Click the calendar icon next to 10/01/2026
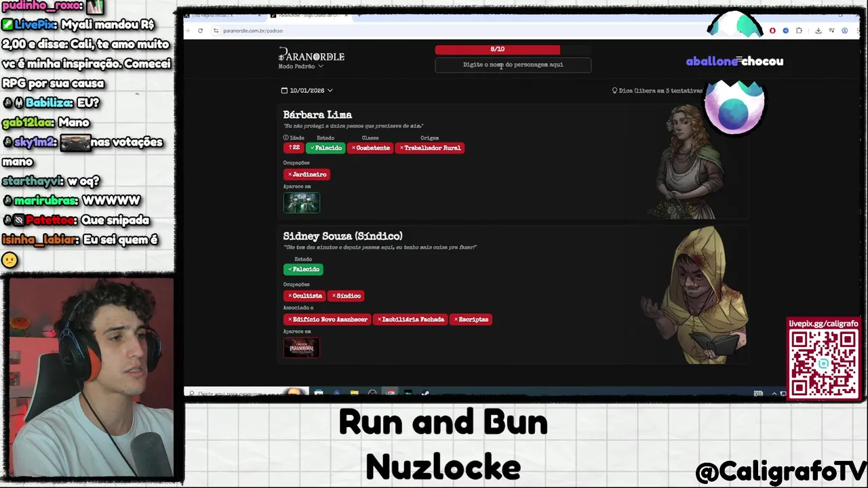The height and width of the screenshot is (488, 868). point(284,90)
